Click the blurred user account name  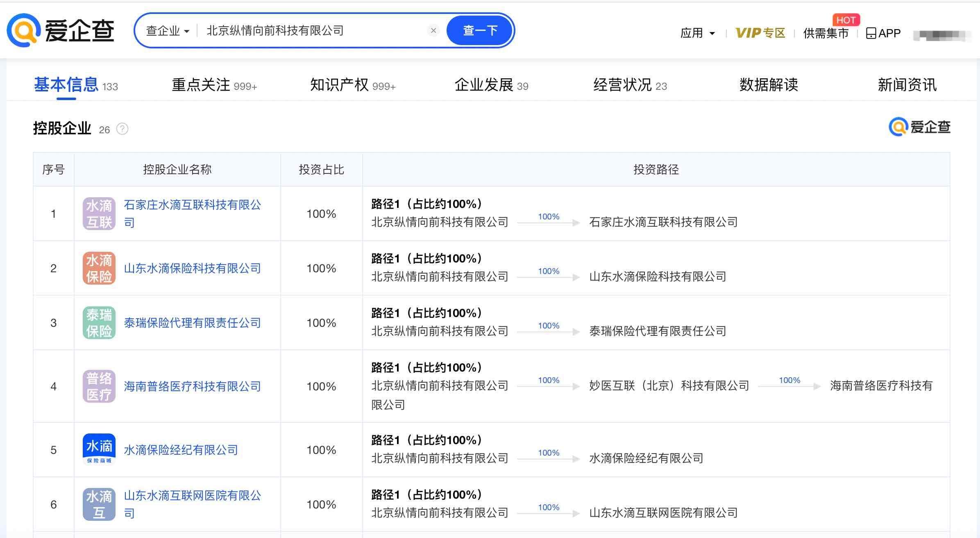942,36
